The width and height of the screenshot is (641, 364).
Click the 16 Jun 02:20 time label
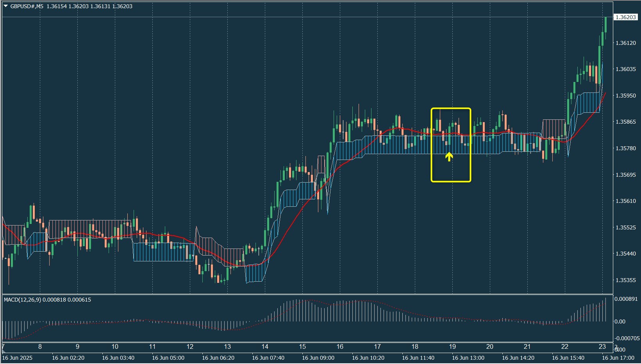(x=68, y=358)
